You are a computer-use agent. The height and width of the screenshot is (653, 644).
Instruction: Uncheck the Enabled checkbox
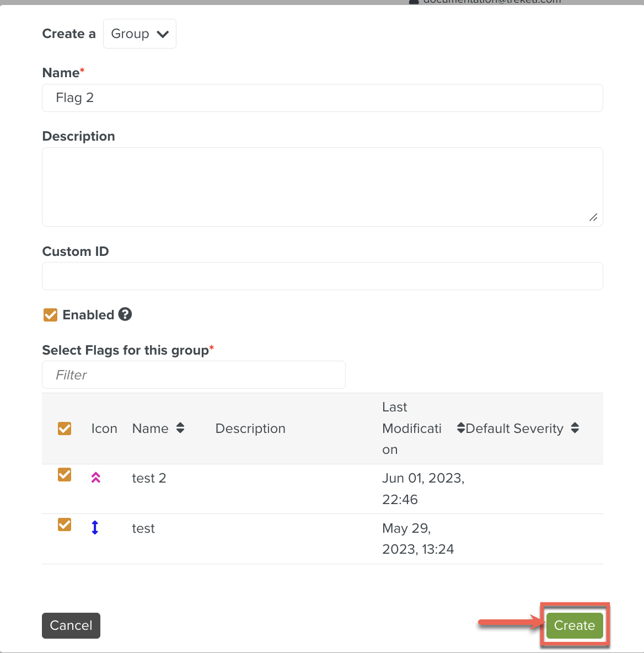click(51, 315)
